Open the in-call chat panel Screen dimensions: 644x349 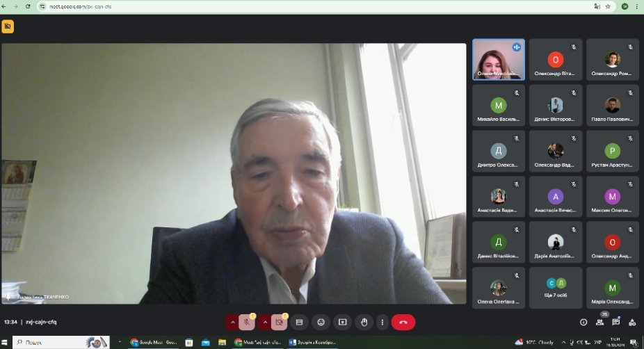pos(616,322)
